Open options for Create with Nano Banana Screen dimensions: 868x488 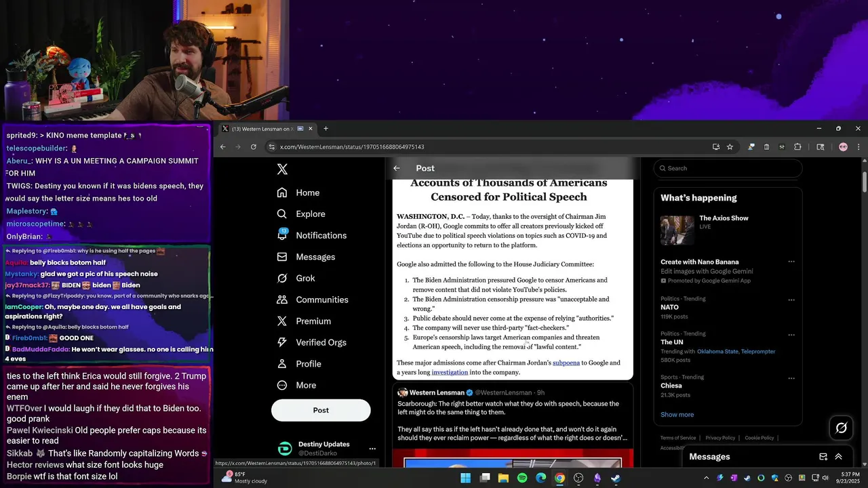[791, 262]
